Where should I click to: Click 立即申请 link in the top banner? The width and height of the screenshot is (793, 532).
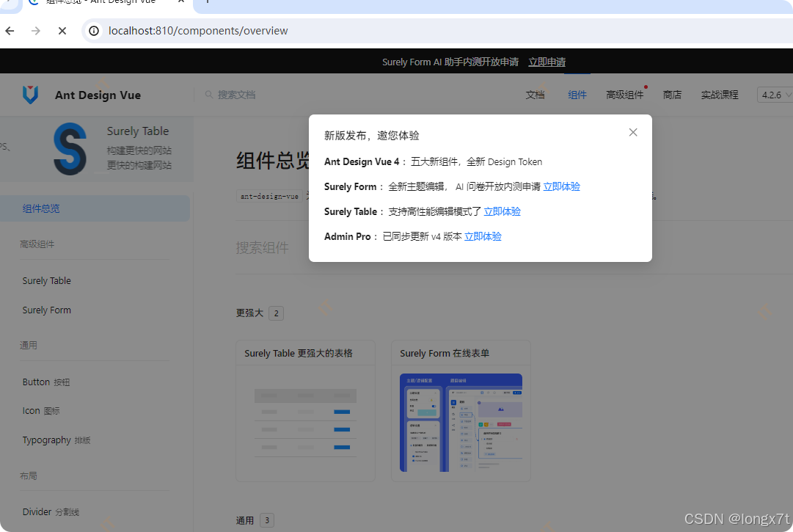pos(547,62)
